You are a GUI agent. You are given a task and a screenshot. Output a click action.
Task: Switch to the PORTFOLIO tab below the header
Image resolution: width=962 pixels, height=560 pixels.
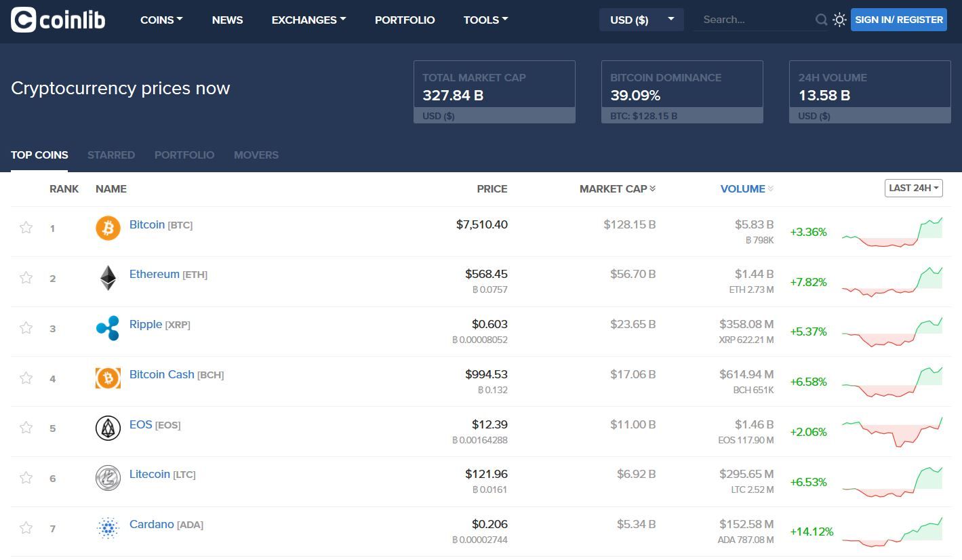(x=184, y=155)
